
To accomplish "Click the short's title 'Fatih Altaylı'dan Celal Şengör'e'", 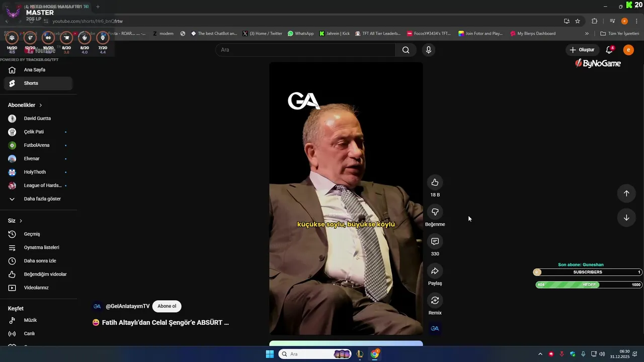I will [165, 323].
